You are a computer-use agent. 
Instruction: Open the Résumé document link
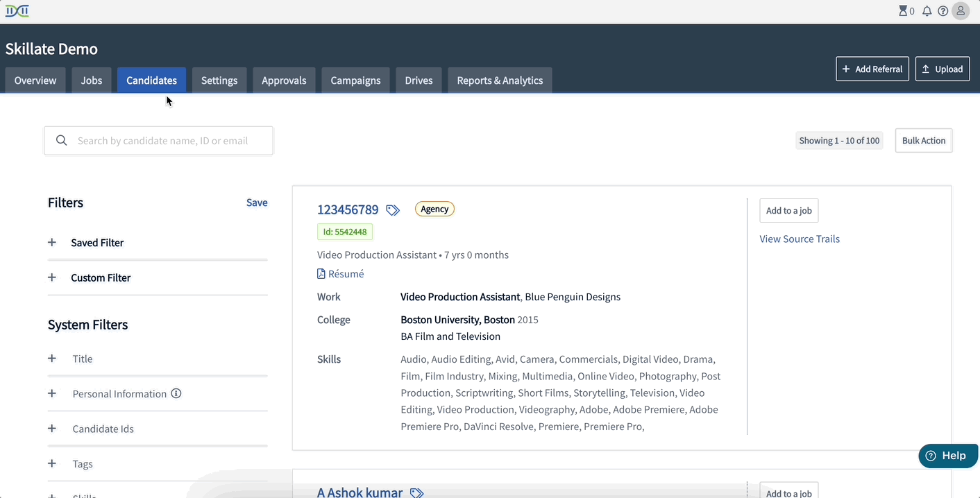(341, 274)
